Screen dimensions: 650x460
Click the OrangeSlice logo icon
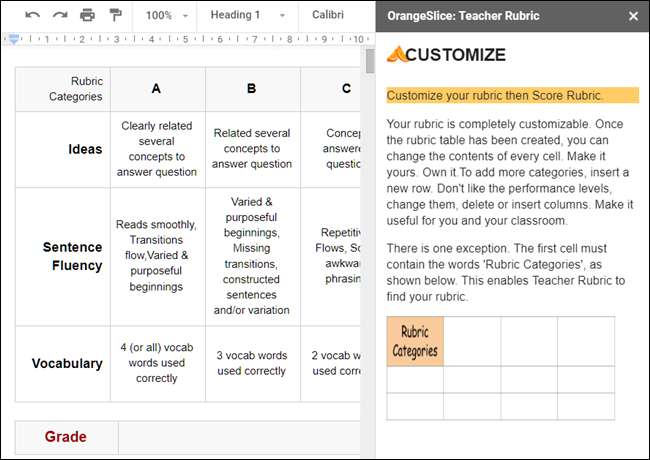(x=396, y=54)
